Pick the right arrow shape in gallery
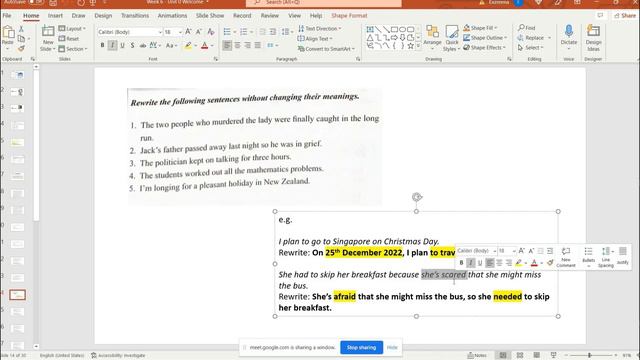Image resolution: width=640 pixels, height=360 pixels. [x=394, y=38]
